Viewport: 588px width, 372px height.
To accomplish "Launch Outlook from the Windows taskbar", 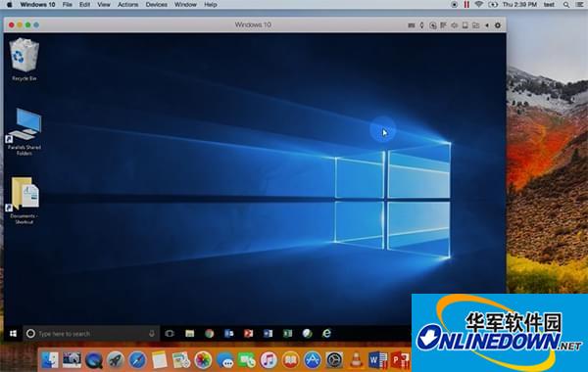I will coord(228,334).
